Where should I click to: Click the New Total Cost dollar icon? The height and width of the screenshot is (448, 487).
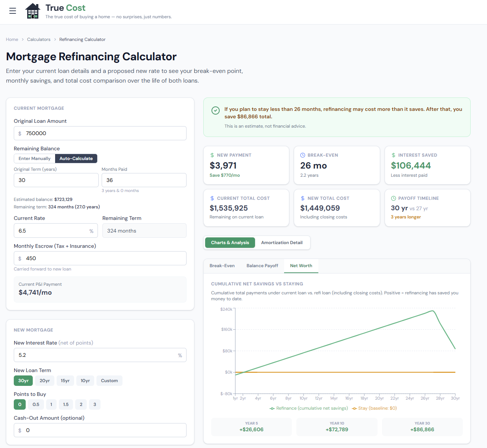(303, 198)
